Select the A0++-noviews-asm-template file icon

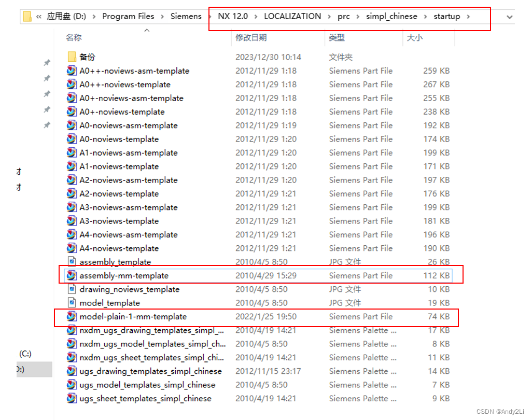72,71
